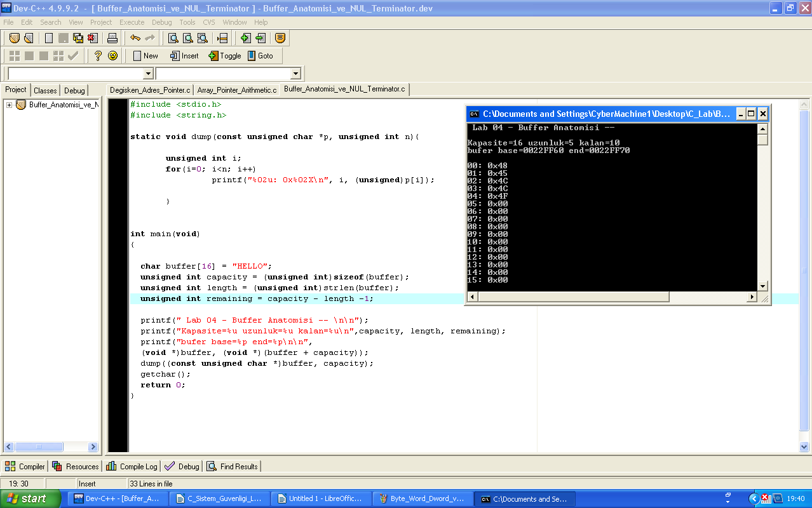Open the Tools menu
Viewport: 812px width, 508px height.
coord(187,22)
